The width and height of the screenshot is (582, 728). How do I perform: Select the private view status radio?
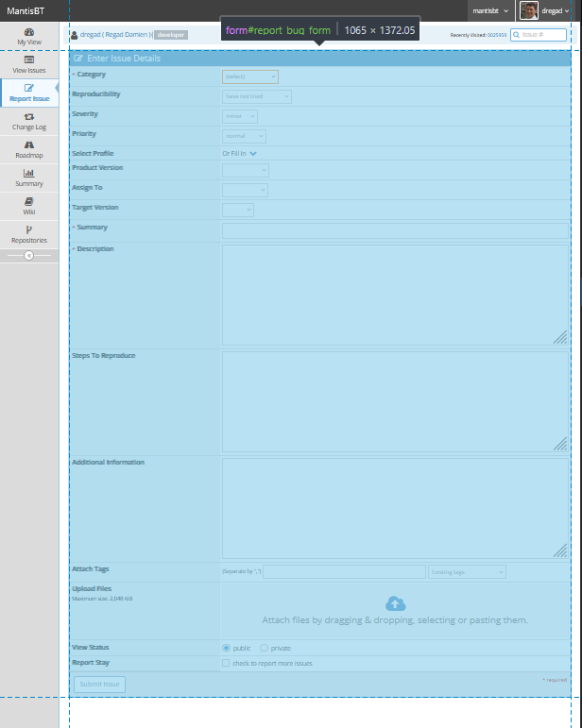264,648
